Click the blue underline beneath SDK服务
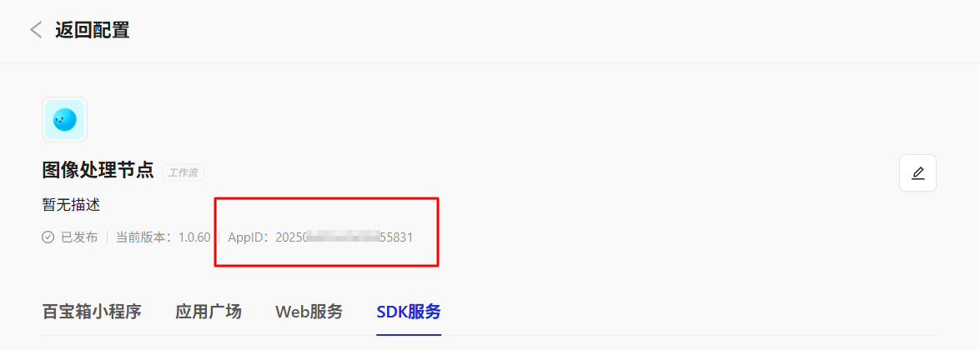 point(409,334)
